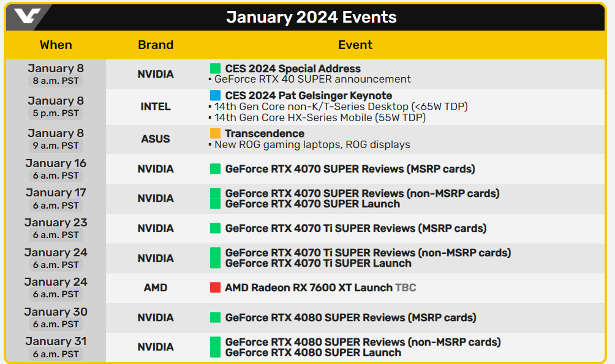Click the 'ASUS' brand cell
615x364 pixels.
tap(156, 139)
